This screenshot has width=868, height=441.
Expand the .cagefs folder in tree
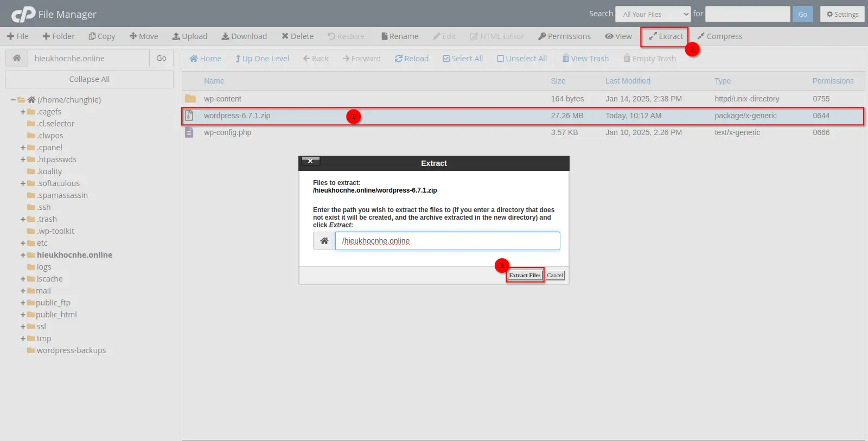click(x=23, y=112)
